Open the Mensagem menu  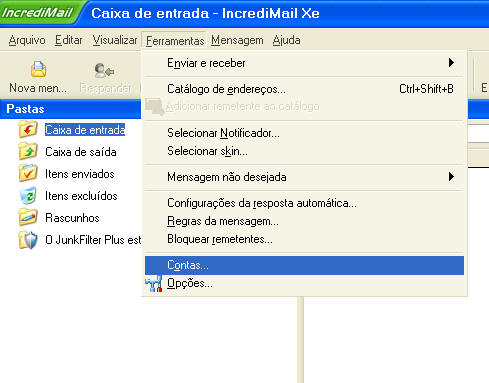click(x=237, y=40)
